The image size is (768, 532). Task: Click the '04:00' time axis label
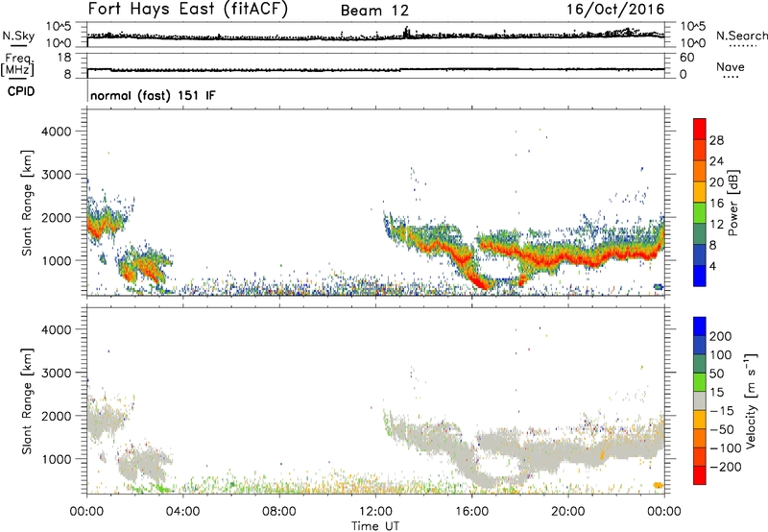tap(183, 512)
